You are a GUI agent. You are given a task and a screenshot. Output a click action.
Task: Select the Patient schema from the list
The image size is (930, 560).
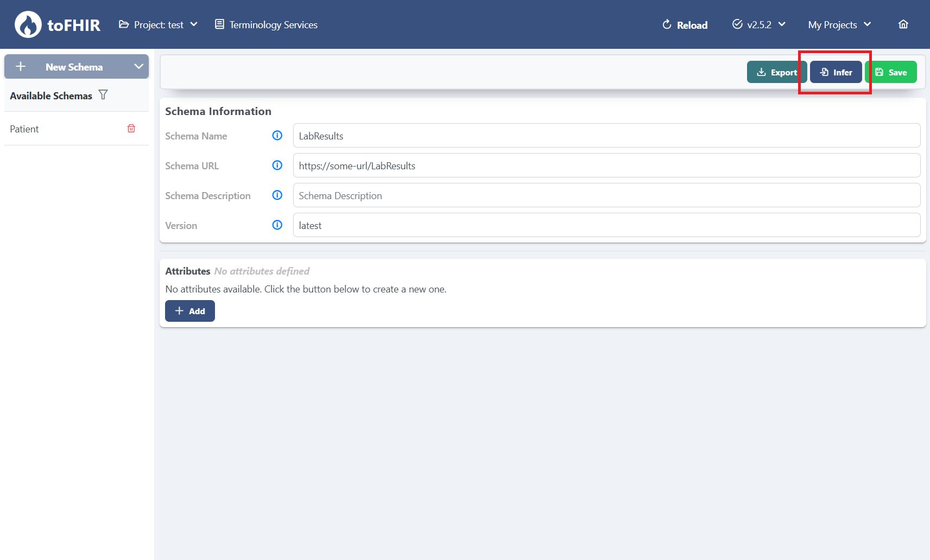[x=24, y=129]
